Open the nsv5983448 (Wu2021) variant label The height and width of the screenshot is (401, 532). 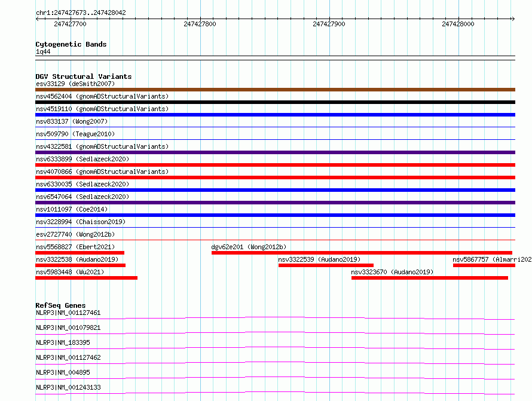pyautogui.click(x=70, y=273)
